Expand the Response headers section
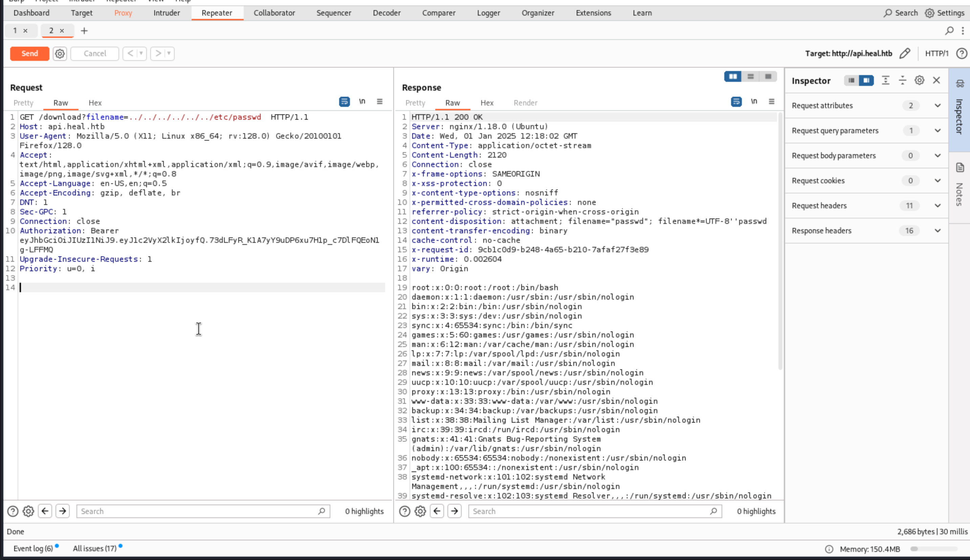Image resolution: width=970 pixels, height=560 pixels. 937,231
